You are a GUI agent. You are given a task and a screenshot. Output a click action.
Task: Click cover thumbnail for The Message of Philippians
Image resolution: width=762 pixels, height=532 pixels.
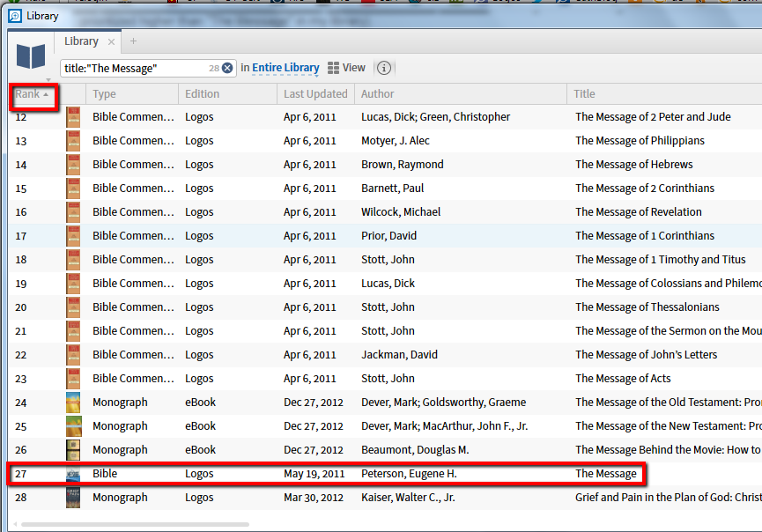(x=73, y=141)
